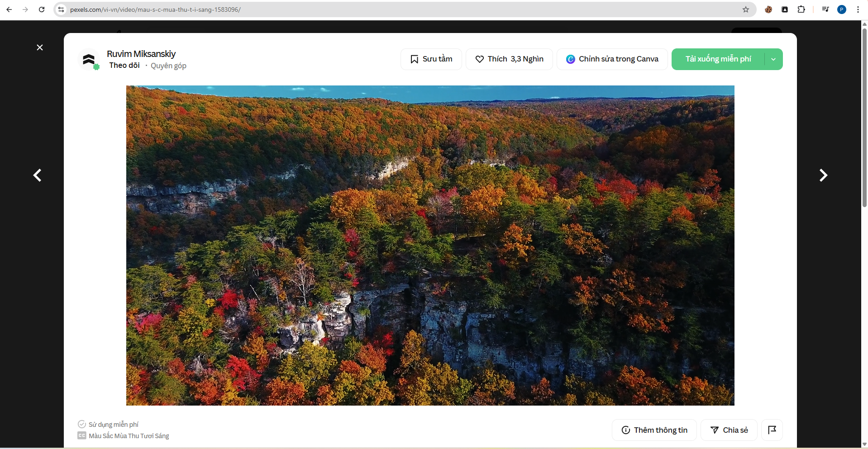The height and width of the screenshot is (449, 868).
Task: Open Chỉnh sửa trong Canva editor
Action: [612, 59]
